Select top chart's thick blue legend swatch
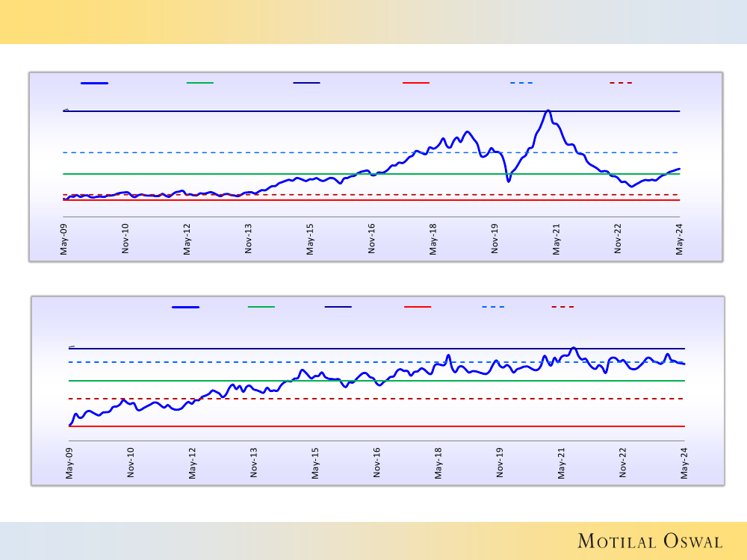Screen dimensions: 747x560 94,83
